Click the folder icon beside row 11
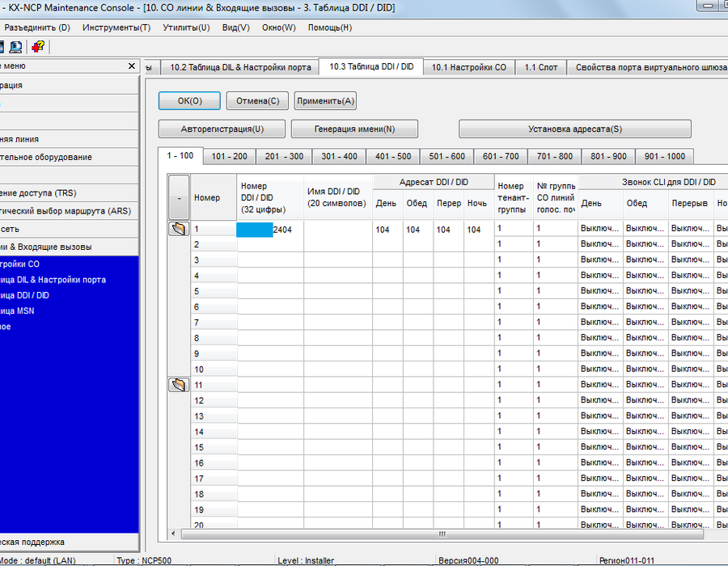The height and width of the screenshot is (566, 728). click(179, 385)
